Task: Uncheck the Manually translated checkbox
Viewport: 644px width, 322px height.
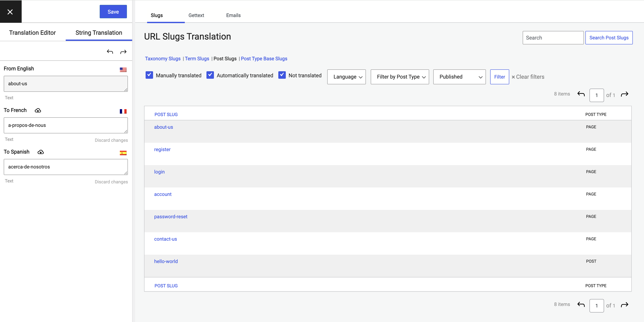Action: click(x=149, y=75)
